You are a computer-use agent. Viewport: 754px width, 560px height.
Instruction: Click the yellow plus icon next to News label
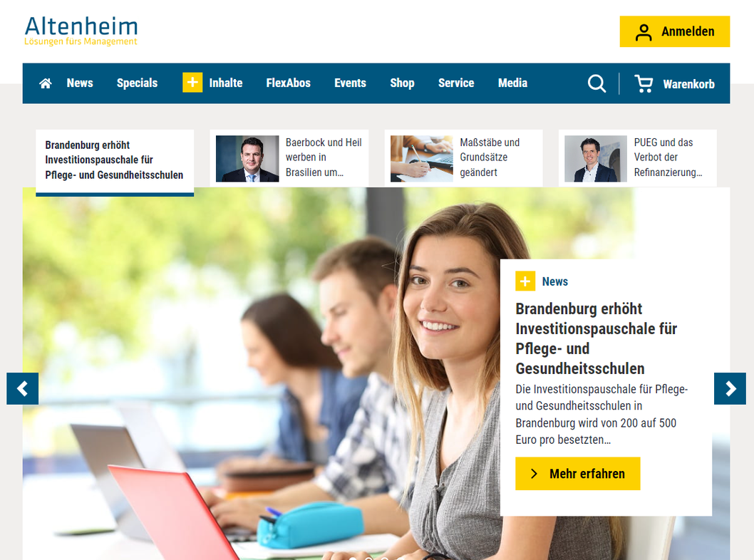[525, 281]
